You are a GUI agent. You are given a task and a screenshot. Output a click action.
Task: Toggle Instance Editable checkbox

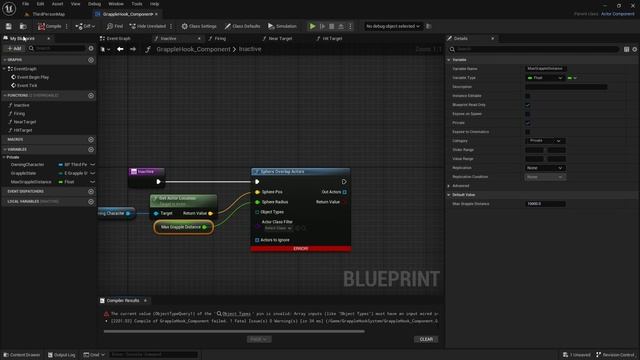527,96
